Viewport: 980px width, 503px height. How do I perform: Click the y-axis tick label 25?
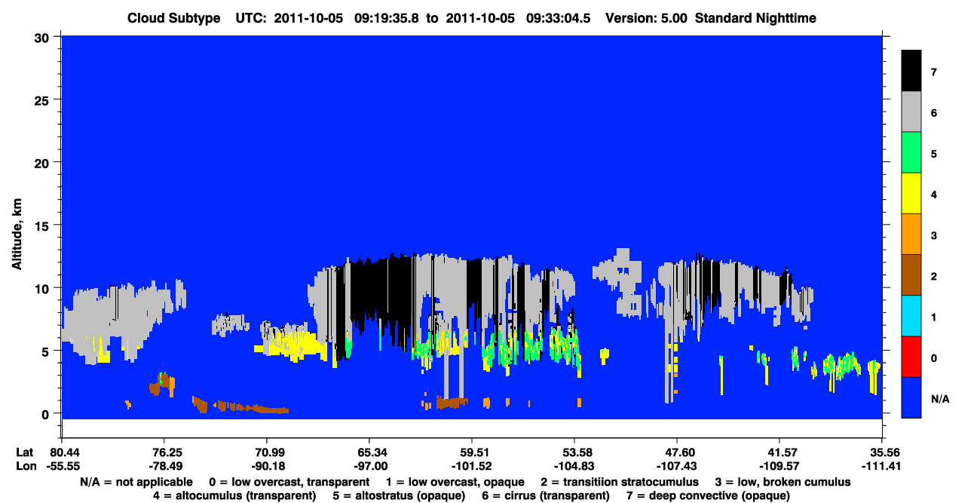(x=44, y=100)
